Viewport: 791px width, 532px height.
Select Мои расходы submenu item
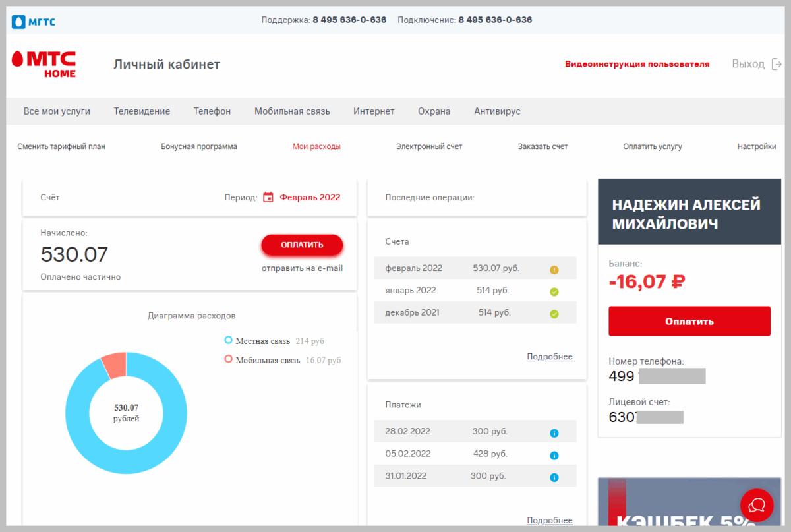pyautogui.click(x=316, y=147)
